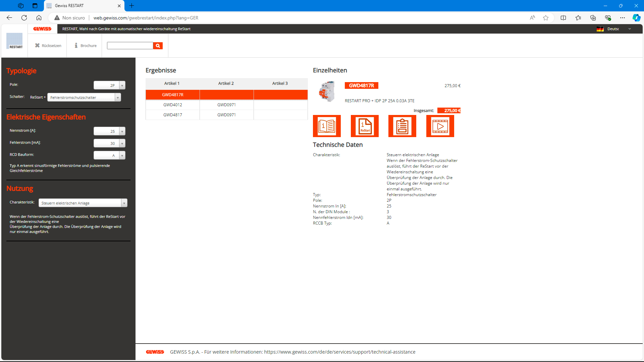Click the orange GWD4817R product code label
Viewport: 644px width, 362px height.
(x=361, y=85)
